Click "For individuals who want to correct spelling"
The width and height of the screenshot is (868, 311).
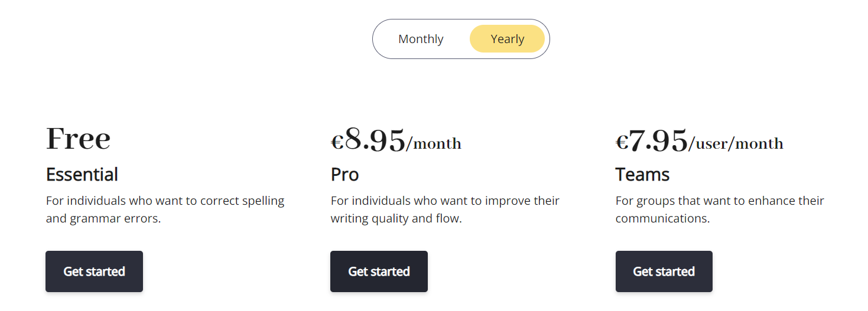(x=165, y=201)
